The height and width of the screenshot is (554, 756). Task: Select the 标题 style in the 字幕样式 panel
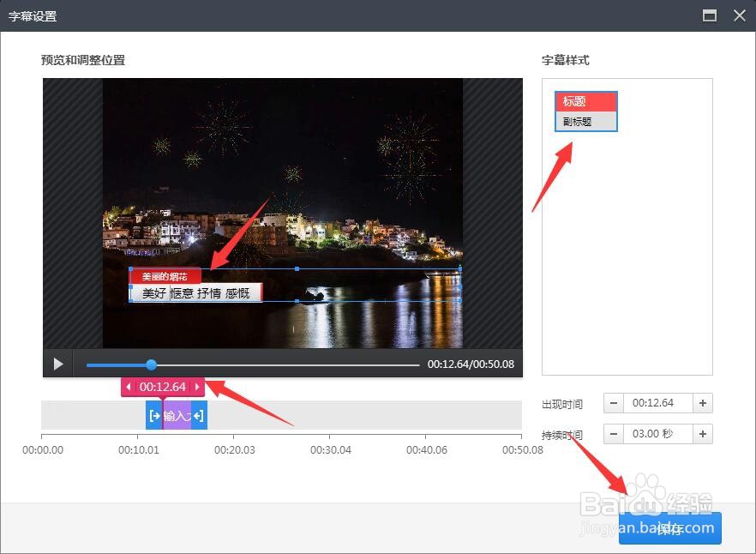[x=585, y=101]
